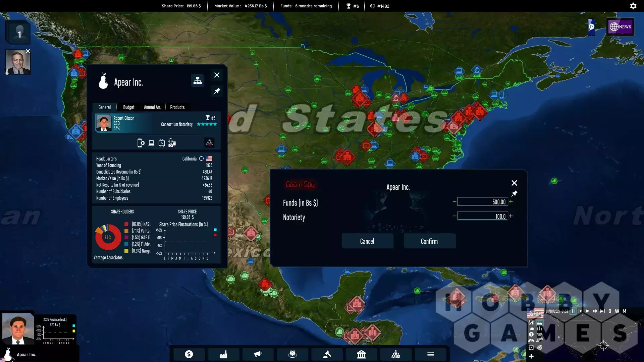This screenshot has width=644, height=362.
Task: Click the Funds input field
Action: pyautogui.click(x=482, y=202)
